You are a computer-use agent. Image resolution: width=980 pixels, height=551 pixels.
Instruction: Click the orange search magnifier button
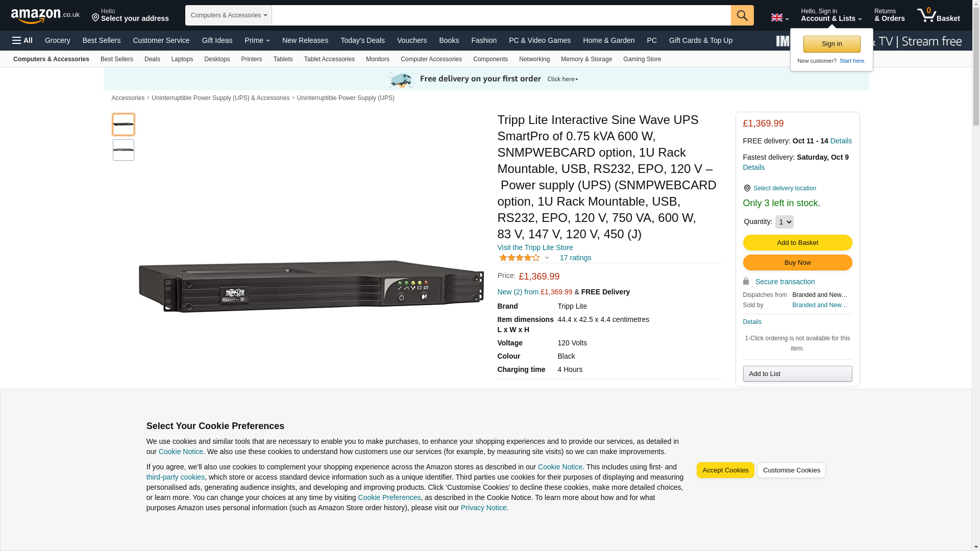(742, 15)
